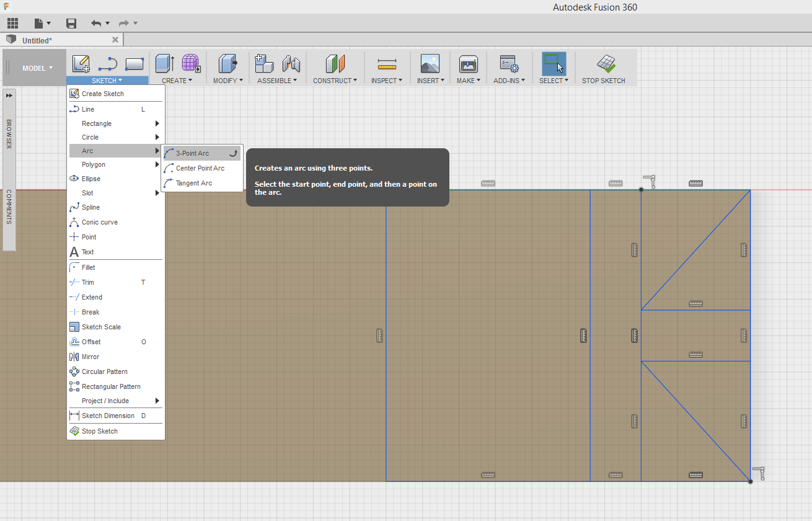
Task: Click the Extrude icon in CREATE
Action: pos(164,63)
